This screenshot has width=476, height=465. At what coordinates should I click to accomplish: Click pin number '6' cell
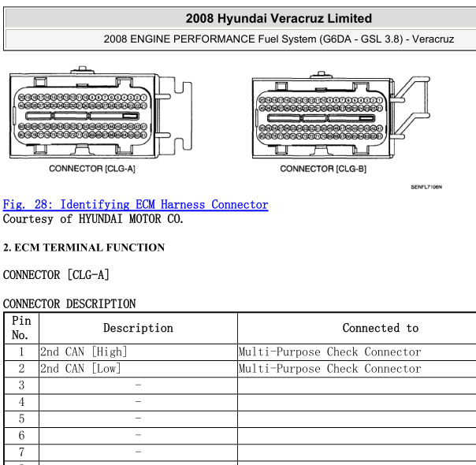21,436
